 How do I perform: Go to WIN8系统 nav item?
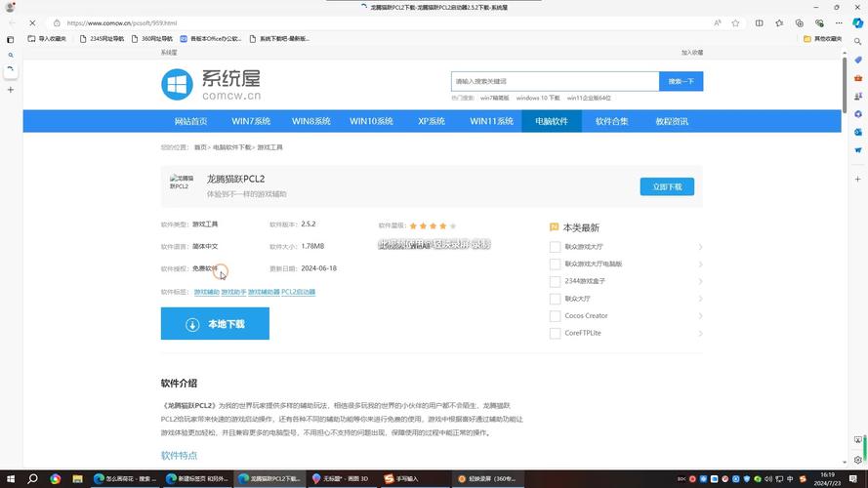(x=311, y=121)
